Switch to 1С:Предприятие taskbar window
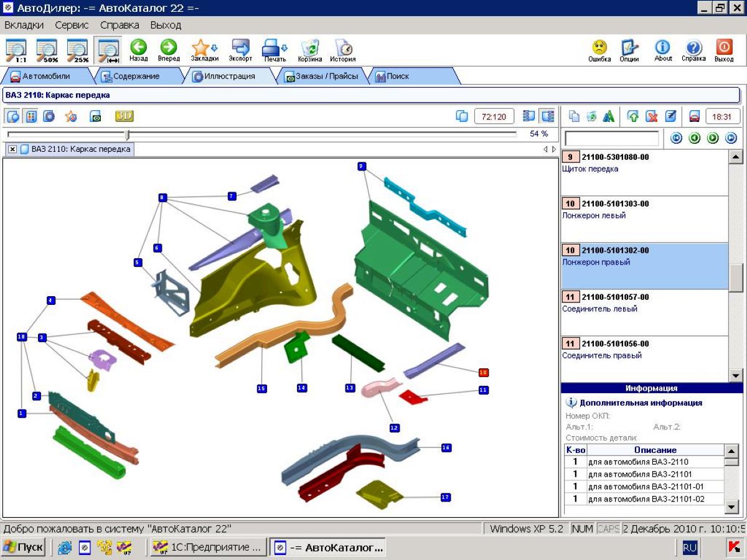Viewport: 747px width, 560px height. click(x=209, y=548)
